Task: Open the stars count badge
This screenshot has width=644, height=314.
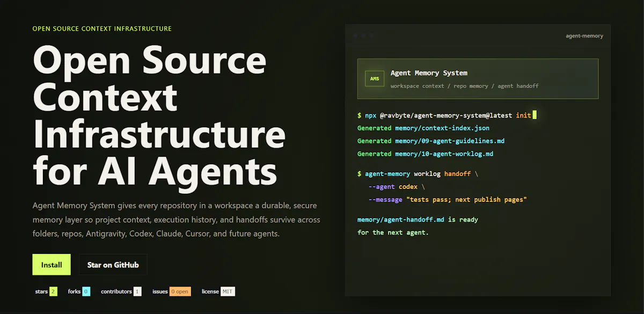Action: [x=46, y=291]
